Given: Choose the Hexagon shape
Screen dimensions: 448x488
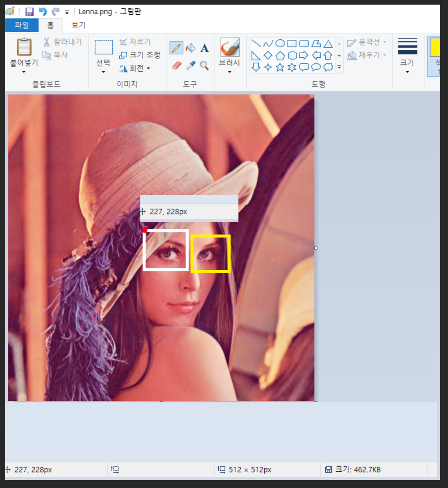Looking at the screenshot, I should coord(292,56).
